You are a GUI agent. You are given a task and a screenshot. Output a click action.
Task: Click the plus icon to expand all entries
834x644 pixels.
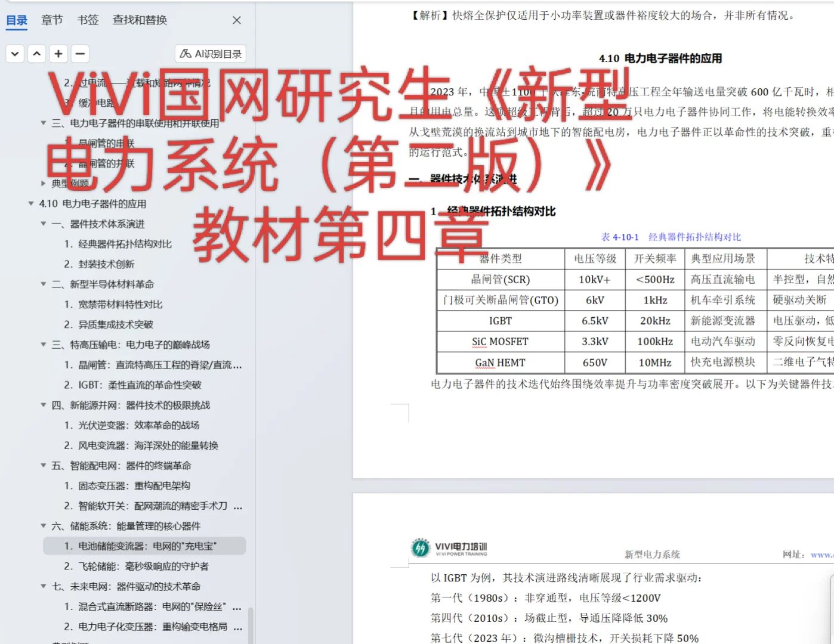coord(58,54)
